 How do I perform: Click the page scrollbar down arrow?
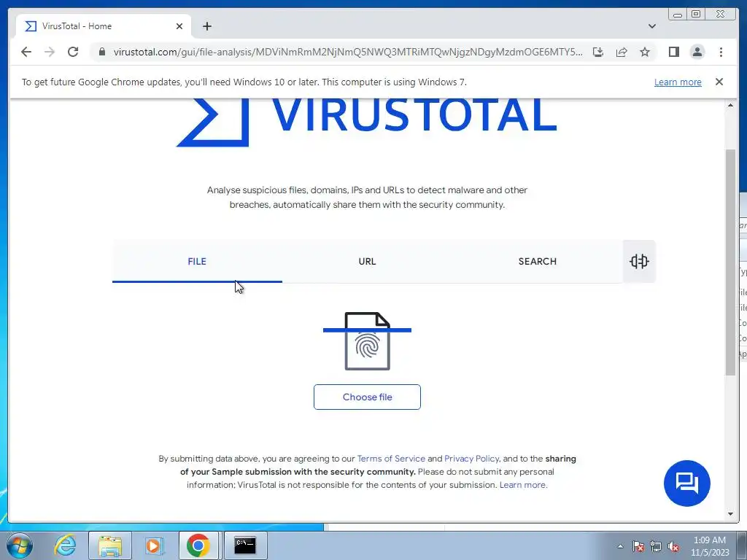click(x=730, y=514)
